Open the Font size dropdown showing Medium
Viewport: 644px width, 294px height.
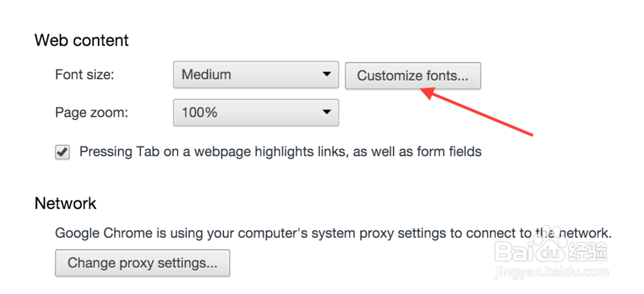[x=256, y=75]
